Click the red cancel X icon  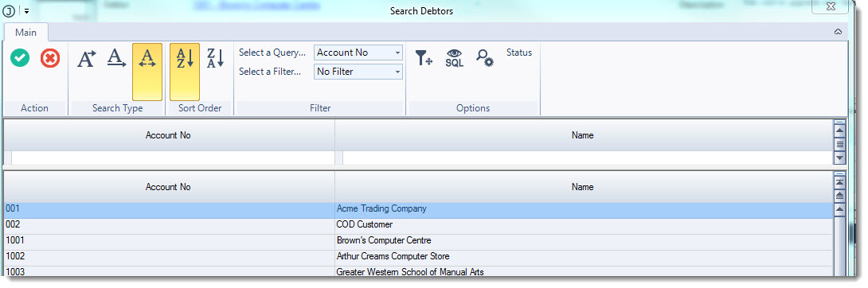coord(50,57)
